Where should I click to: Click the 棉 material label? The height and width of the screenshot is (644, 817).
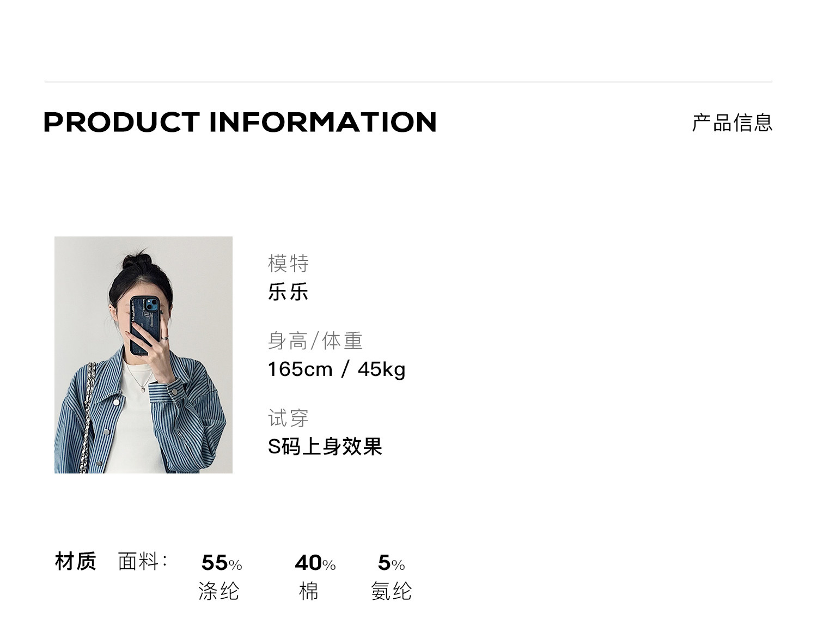point(308,591)
